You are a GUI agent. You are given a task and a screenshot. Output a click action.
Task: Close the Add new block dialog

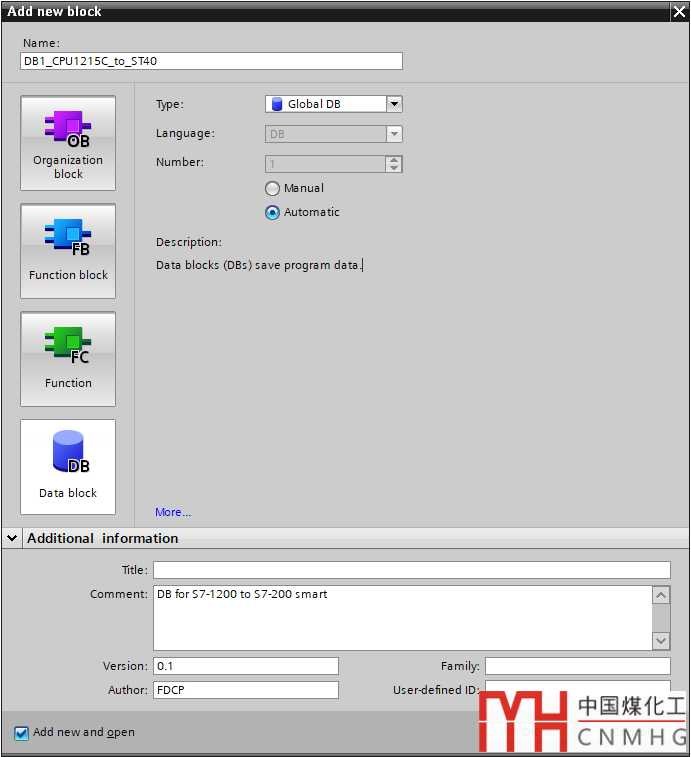pyautogui.click(x=679, y=11)
